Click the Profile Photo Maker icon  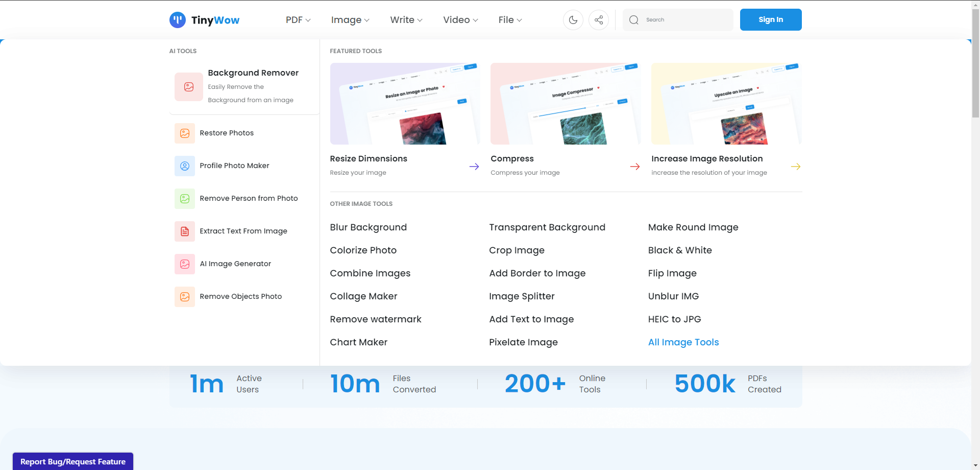pos(185,166)
